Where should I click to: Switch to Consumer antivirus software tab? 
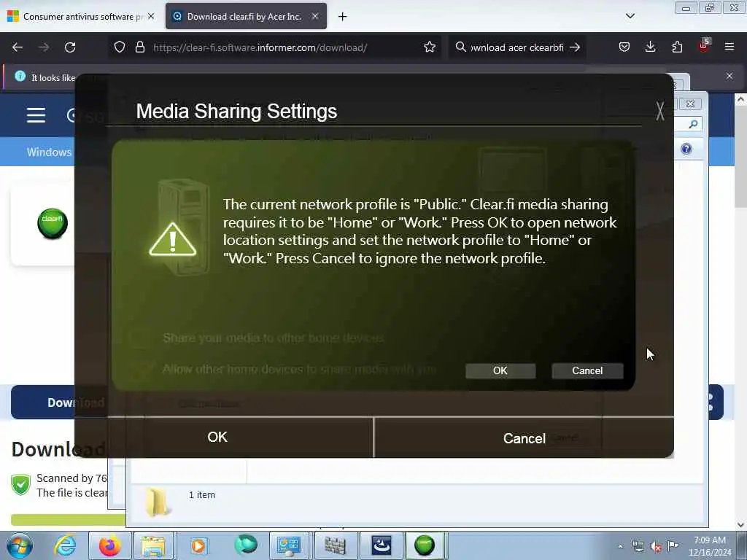tap(81, 17)
